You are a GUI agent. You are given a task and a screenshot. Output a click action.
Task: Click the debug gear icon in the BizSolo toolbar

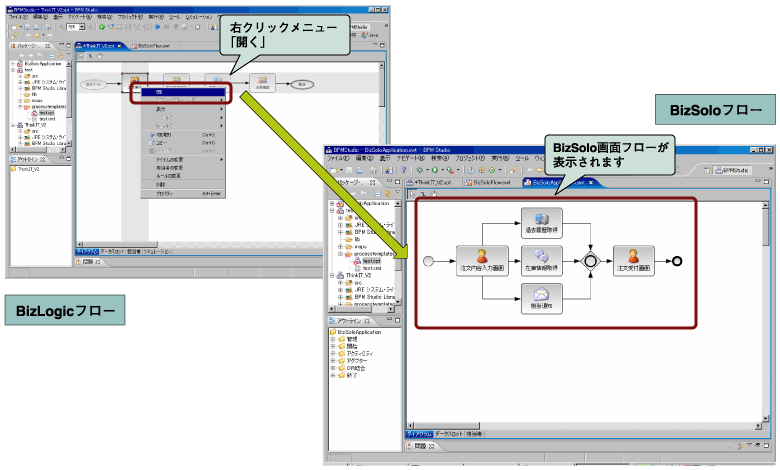[419, 170]
